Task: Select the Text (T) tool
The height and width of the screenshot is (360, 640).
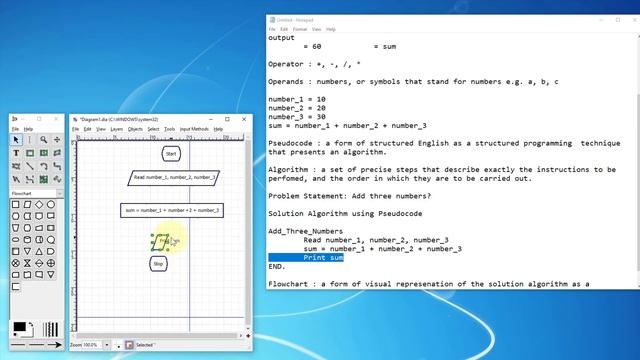Action: [x=16, y=153]
